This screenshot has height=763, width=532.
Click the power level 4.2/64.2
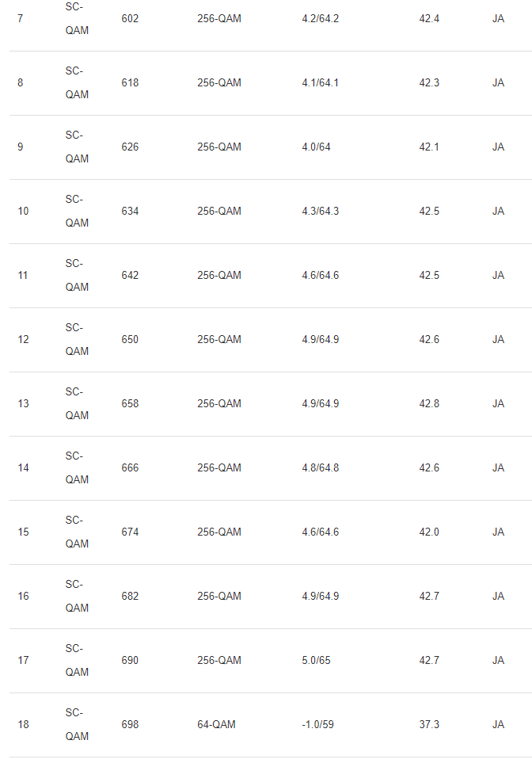pos(320,18)
